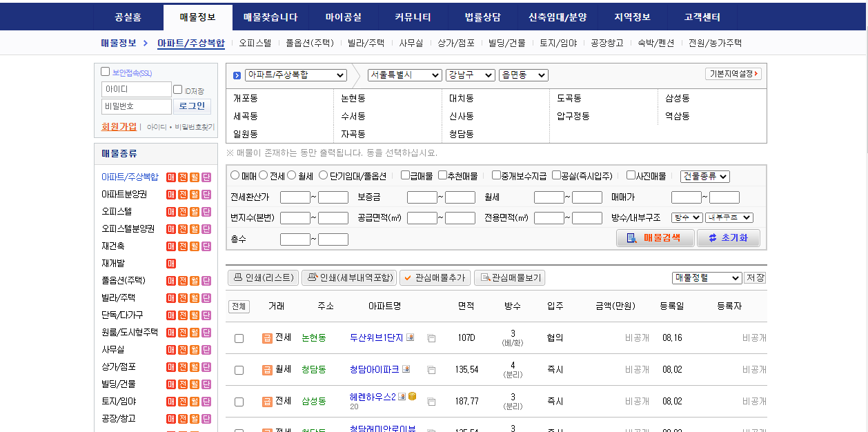Viewport: 868px width, 432px height.
Task: Select the 오피스텔 submenu tab
Action: pyautogui.click(x=255, y=43)
